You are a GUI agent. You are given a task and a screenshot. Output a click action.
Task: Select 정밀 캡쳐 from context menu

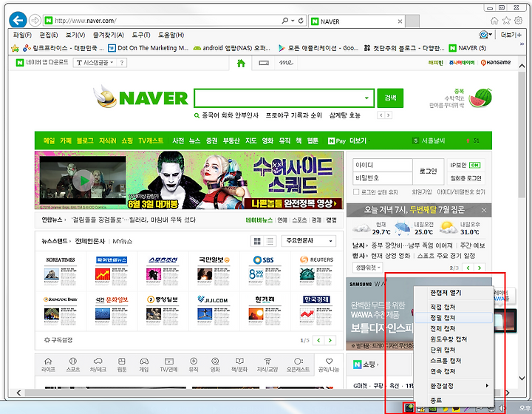454,318
